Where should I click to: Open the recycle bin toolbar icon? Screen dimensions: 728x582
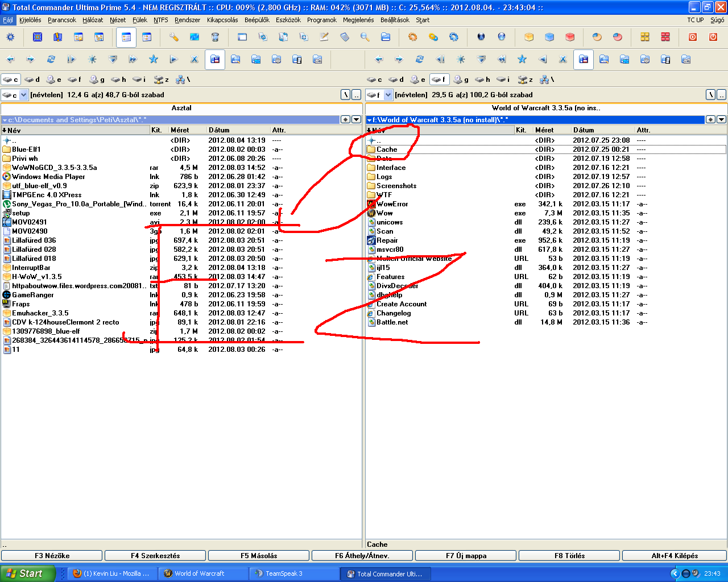215,37
